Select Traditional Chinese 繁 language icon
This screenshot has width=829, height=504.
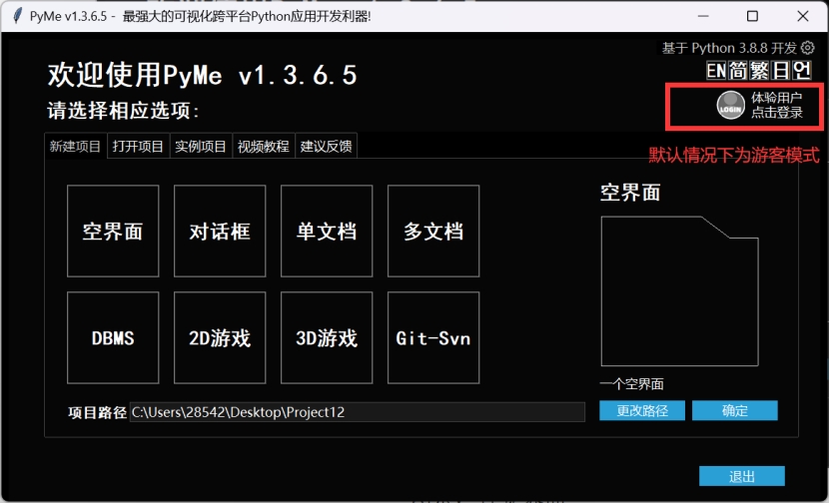pos(759,70)
